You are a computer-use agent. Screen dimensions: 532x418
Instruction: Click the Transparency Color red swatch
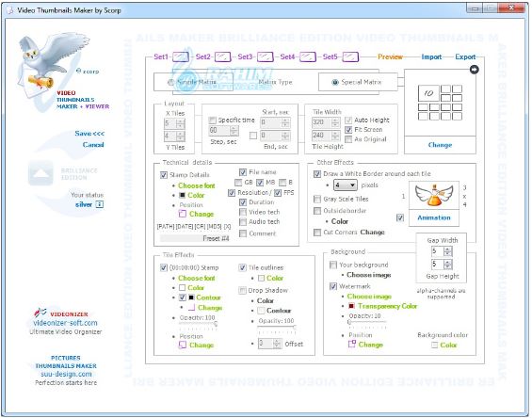pyautogui.click(x=351, y=306)
